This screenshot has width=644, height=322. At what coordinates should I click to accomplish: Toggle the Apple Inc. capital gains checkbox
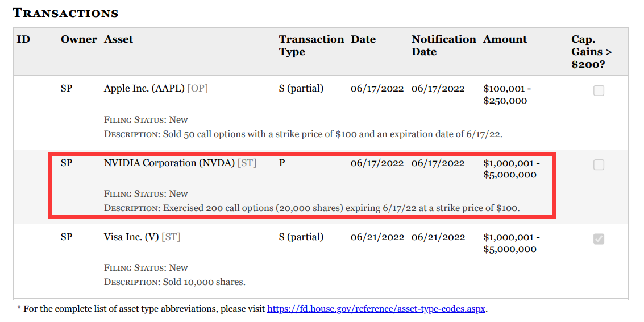pyautogui.click(x=599, y=90)
